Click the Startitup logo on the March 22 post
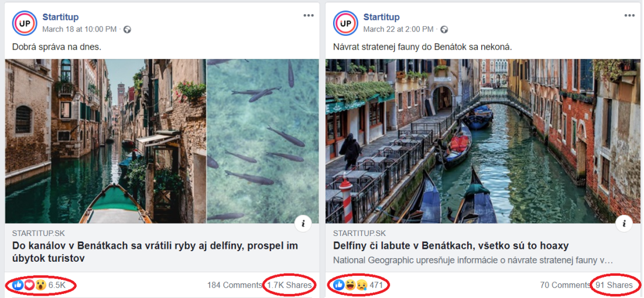This screenshot has height=298, width=644. point(345,23)
